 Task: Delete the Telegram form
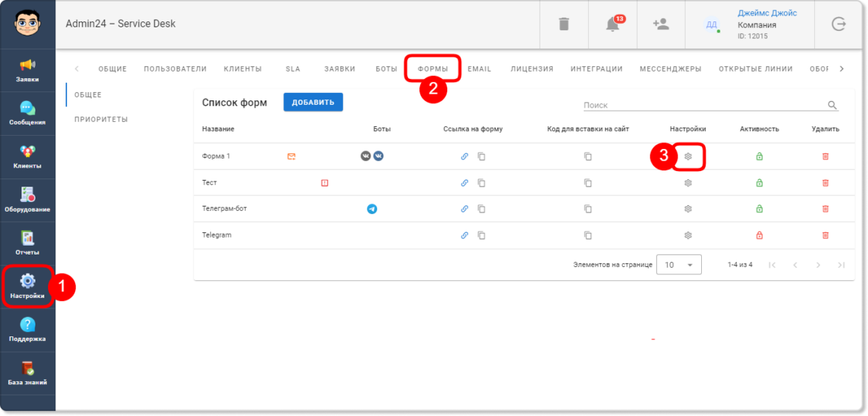point(825,235)
